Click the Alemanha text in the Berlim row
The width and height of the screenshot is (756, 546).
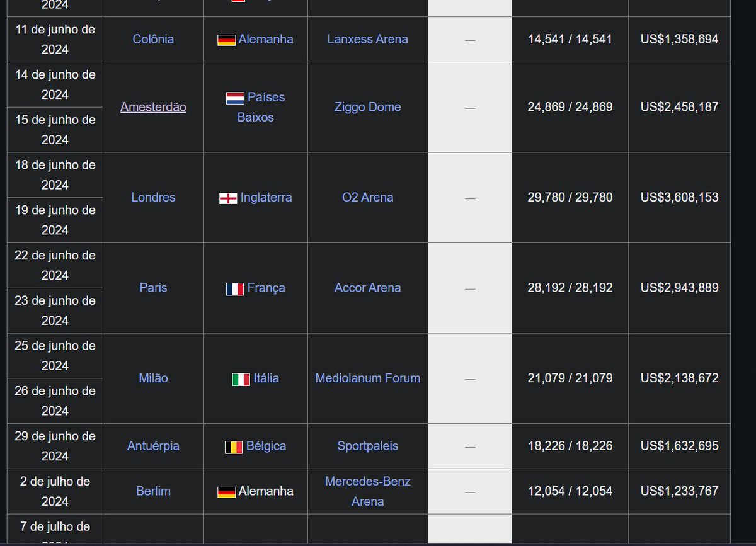coord(266,491)
